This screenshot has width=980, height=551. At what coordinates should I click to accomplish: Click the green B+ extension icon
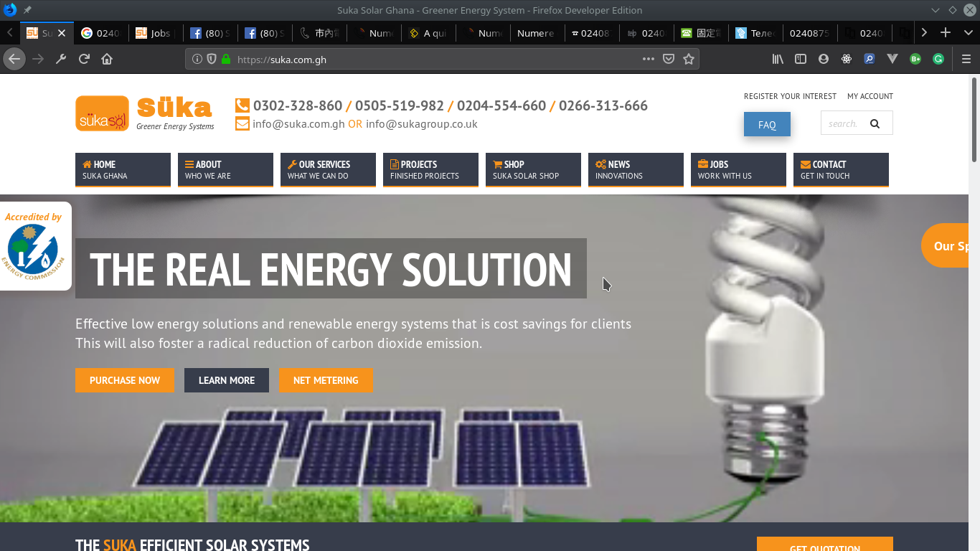coord(915,59)
